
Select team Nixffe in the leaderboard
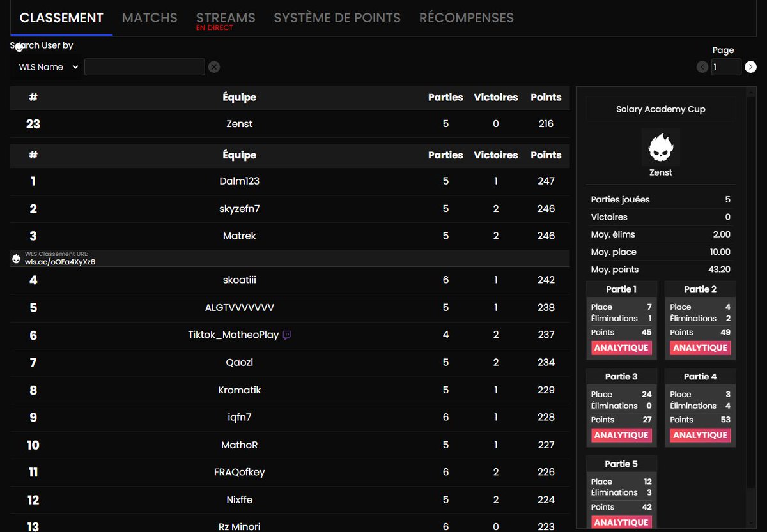[x=290, y=499]
